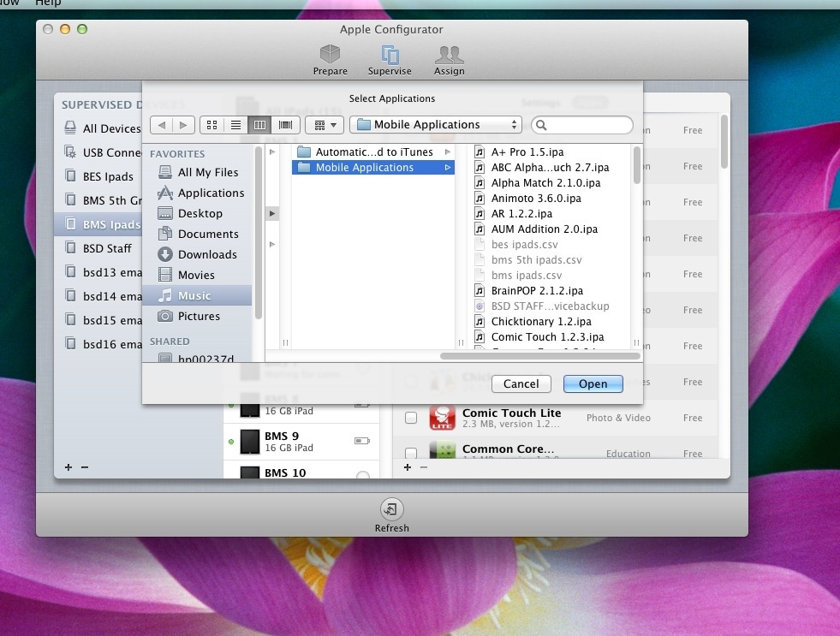Remove device group with minus button
This screenshot has height=636, width=840.
click(x=85, y=467)
